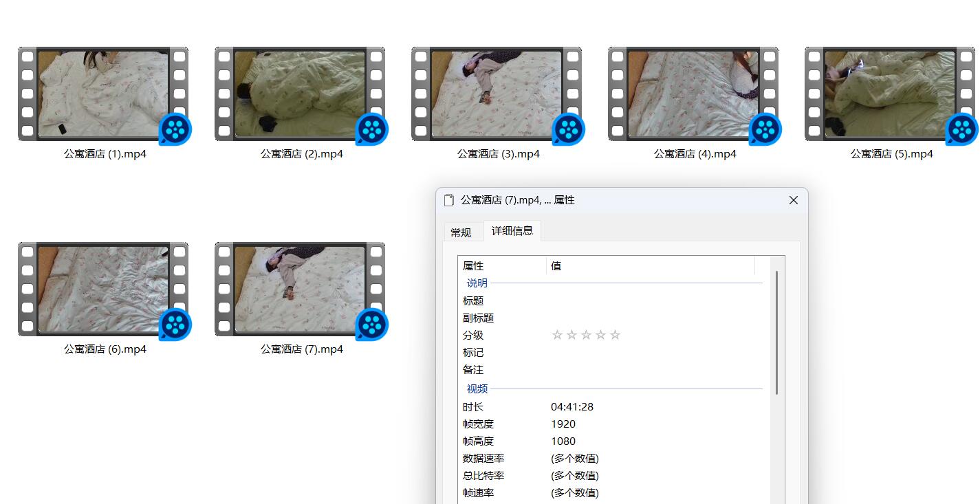Open the 详细信息 tab

tap(512, 231)
